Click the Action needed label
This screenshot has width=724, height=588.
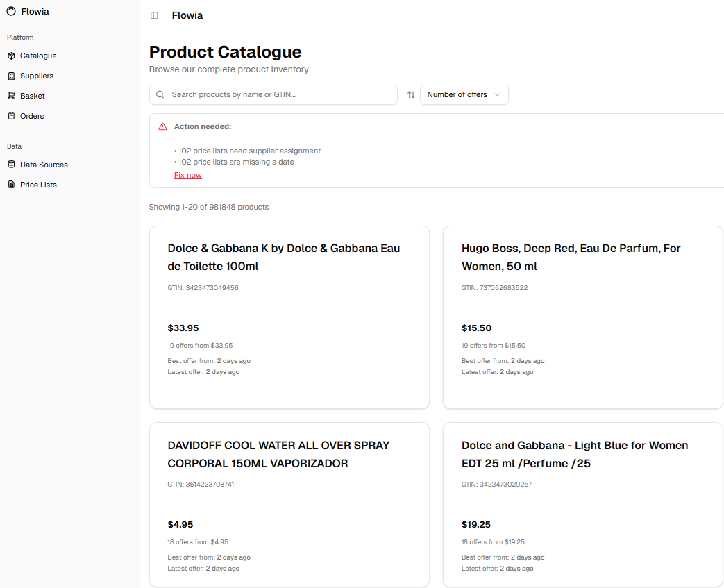203,126
